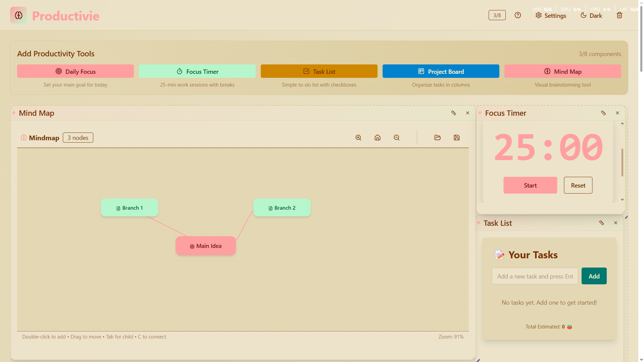Image resolution: width=644 pixels, height=362 pixels.
Task: Click the Focus Timer scroll up arrow
Action: (622, 124)
